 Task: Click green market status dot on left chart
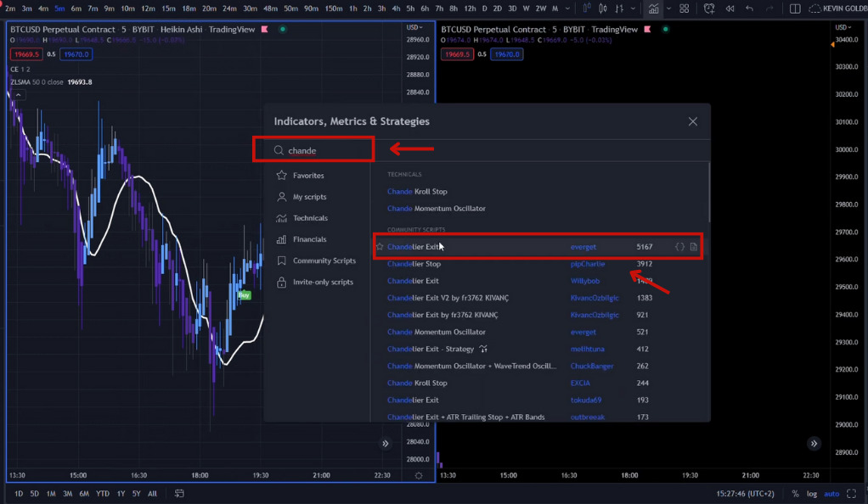[282, 30]
